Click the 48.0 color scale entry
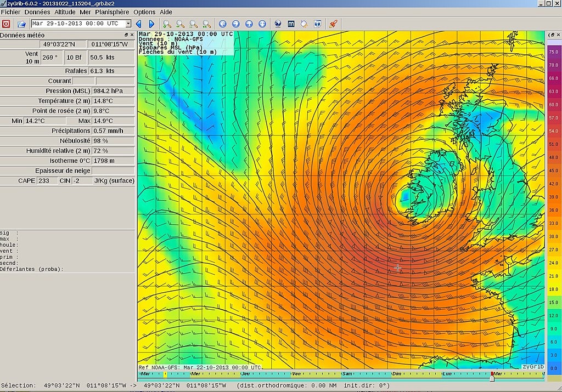The height and width of the screenshot is (392, 562). 553,157
